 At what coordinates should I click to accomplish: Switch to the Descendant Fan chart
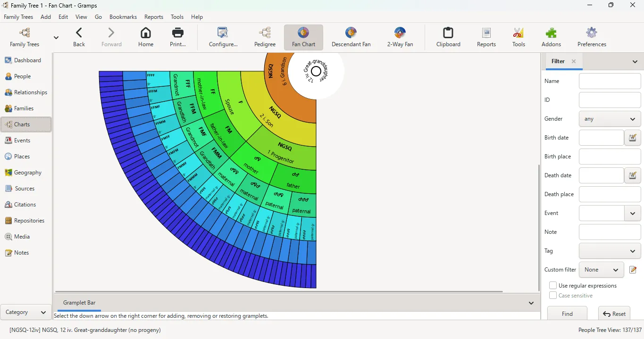coord(351,37)
